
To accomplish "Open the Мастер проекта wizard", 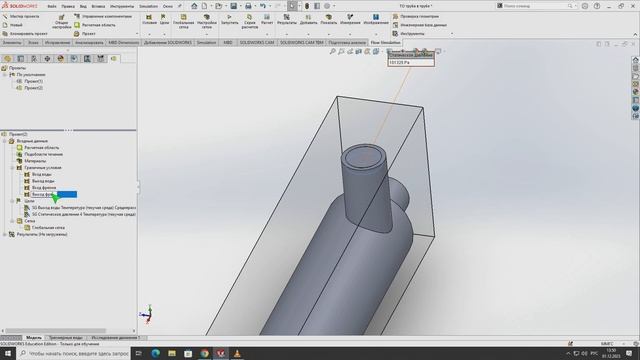I will pos(21,16).
